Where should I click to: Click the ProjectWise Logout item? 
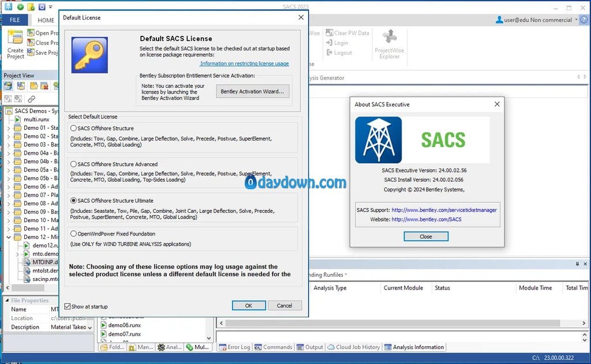(339, 52)
